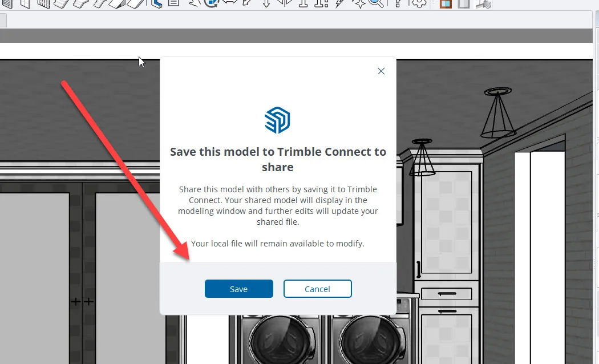Click the Trimble Connect logo in the dialog
The height and width of the screenshot is (364, 599).
(277, 120)
